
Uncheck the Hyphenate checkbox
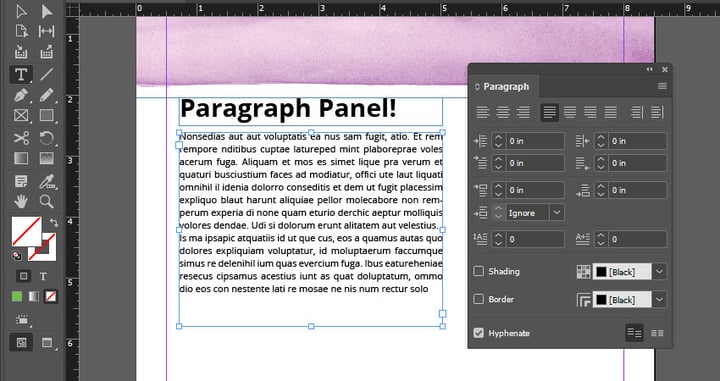pos(478,333)
